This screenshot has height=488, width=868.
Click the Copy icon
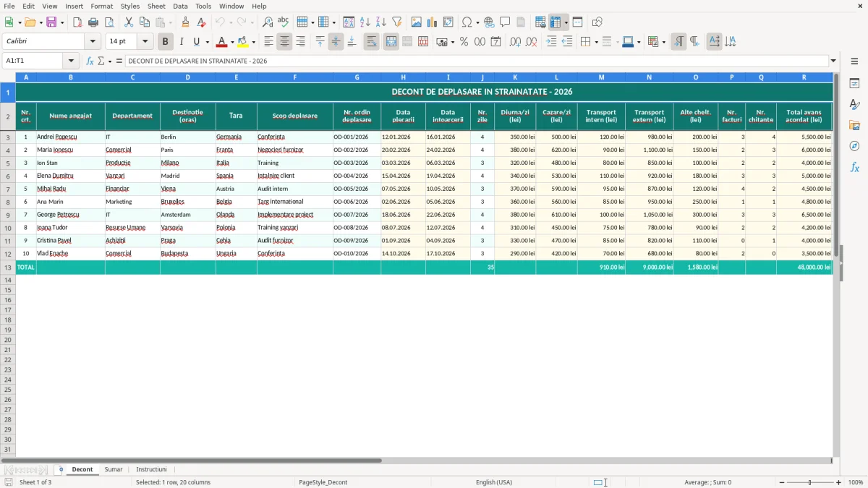145,22
